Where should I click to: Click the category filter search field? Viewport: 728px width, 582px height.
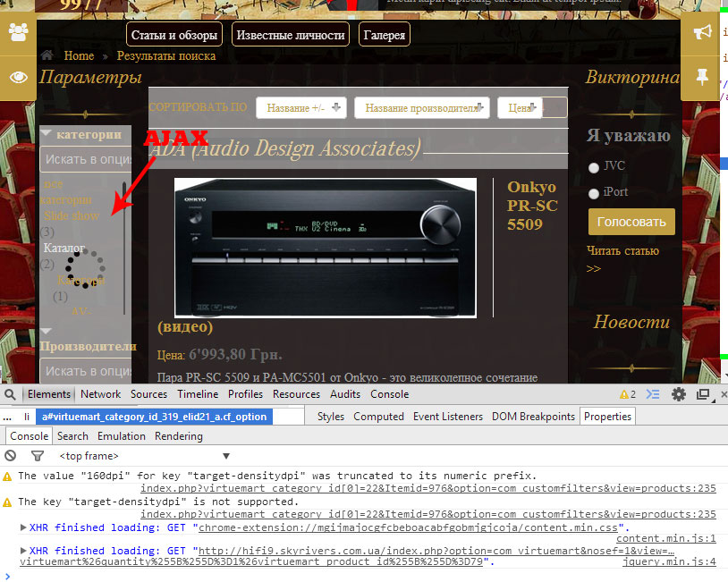[x=86, y=159]
